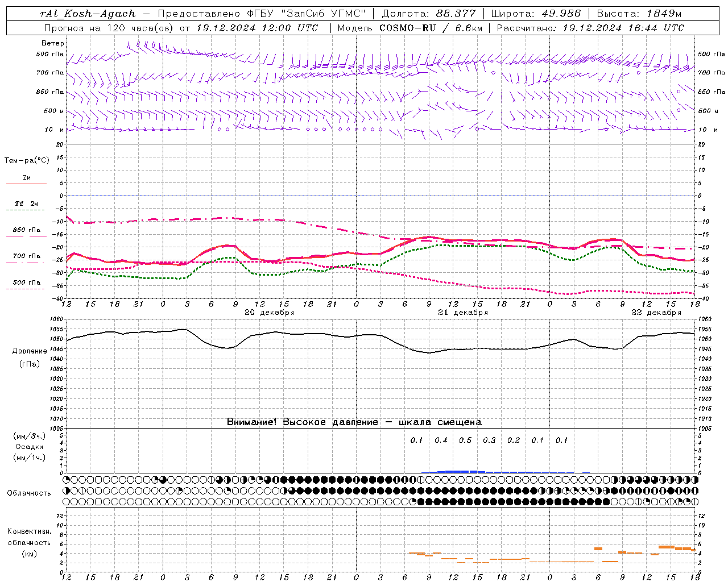Click the precipitation value "0.3"
Image resolution: width=728 pixels, height=582 pixels.
[x=489, y=440]
